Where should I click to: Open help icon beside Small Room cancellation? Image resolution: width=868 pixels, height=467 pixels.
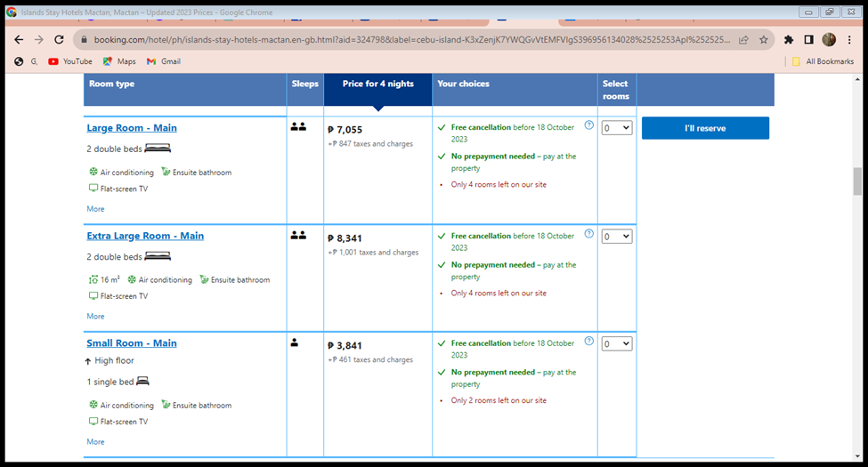[x=589, y=341]
